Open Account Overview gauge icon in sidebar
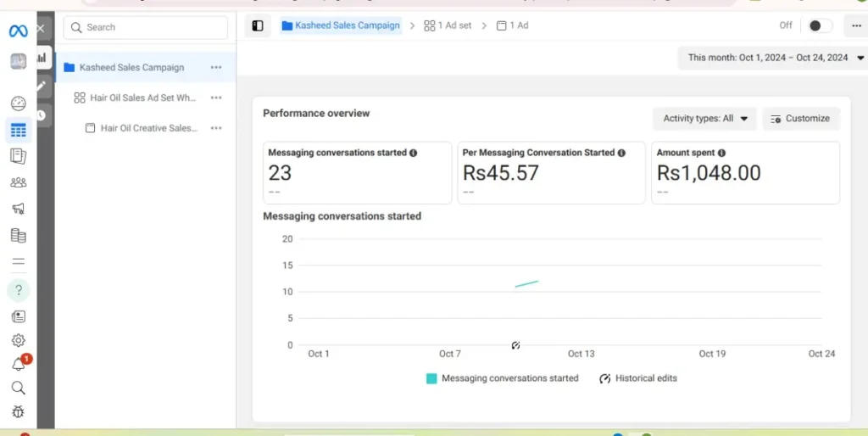 (18, 103)
